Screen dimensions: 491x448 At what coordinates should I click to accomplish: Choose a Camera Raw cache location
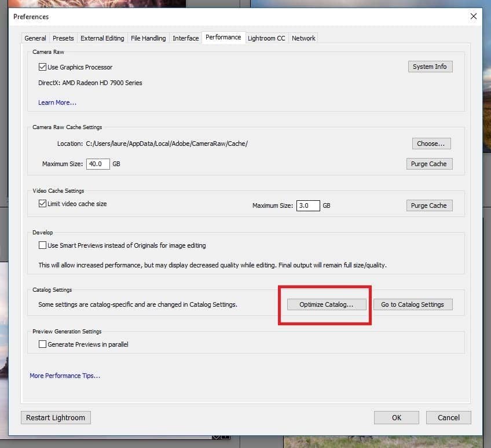coord(431,143)
